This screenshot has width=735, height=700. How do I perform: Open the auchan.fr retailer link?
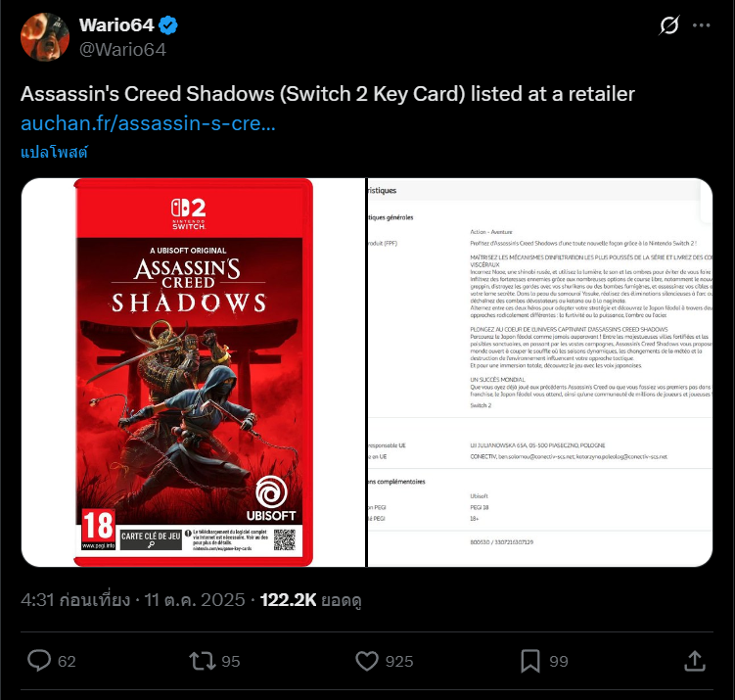point(148,123)
